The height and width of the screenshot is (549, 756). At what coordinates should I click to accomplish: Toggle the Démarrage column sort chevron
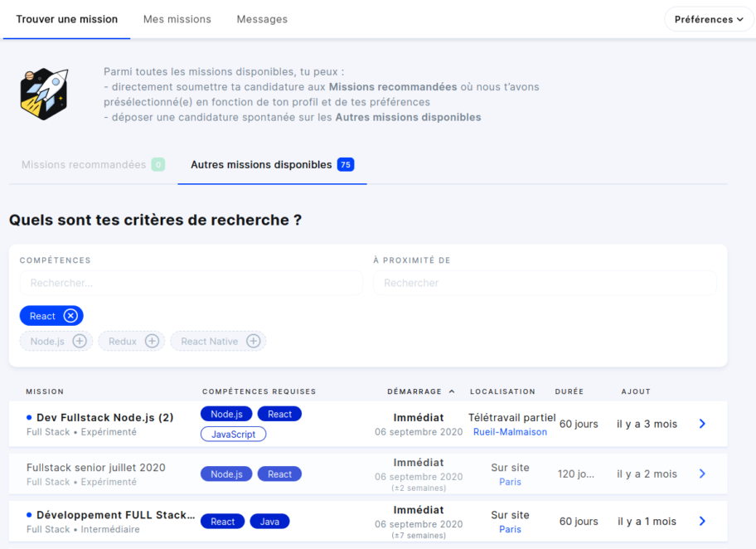(452, 391)
